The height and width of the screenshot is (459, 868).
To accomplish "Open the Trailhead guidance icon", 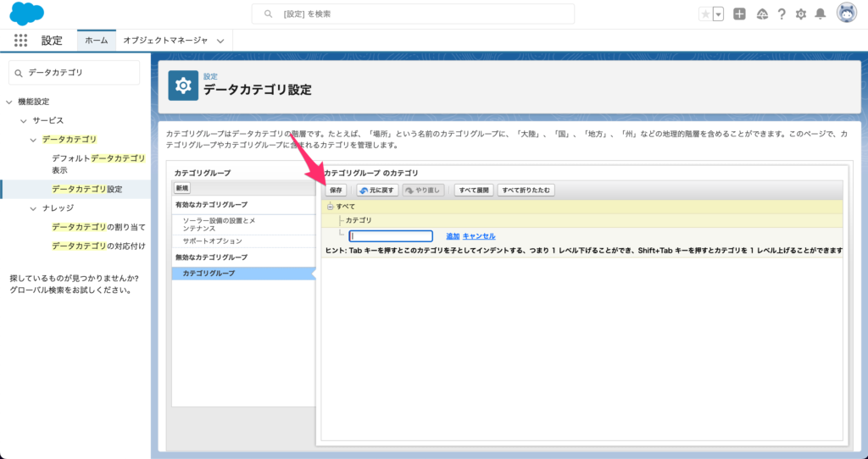I will point(761,14).
